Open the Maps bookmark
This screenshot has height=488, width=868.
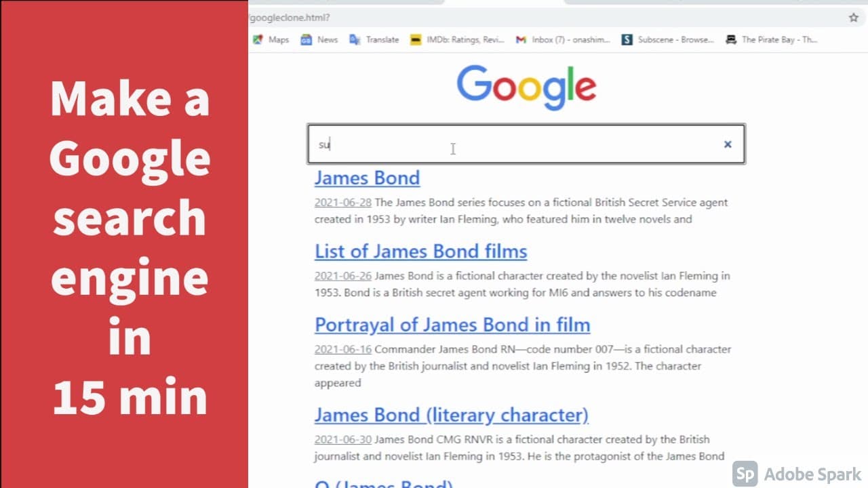point(271,39)
